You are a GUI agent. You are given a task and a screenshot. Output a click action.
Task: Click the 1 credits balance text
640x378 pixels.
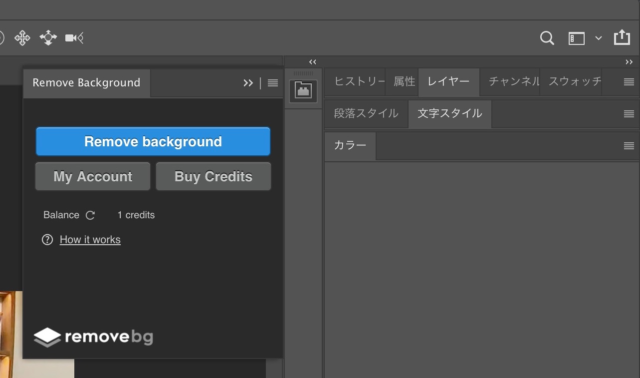(x=136, y=215)
